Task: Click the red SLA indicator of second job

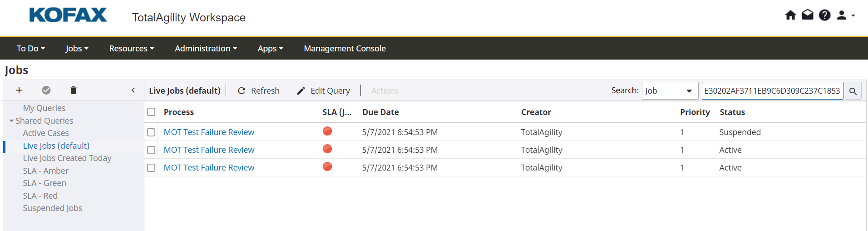Action: tap(327, 149)
